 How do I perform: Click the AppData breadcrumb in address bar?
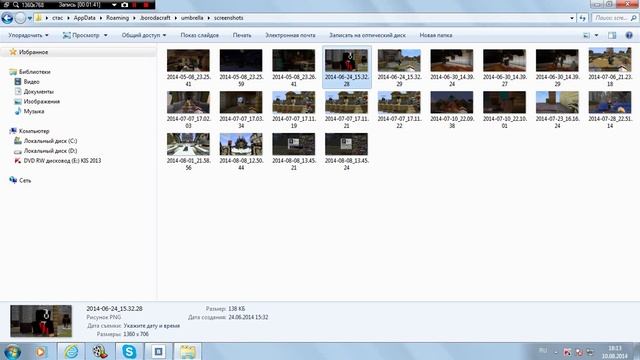[x=84, y=18]
